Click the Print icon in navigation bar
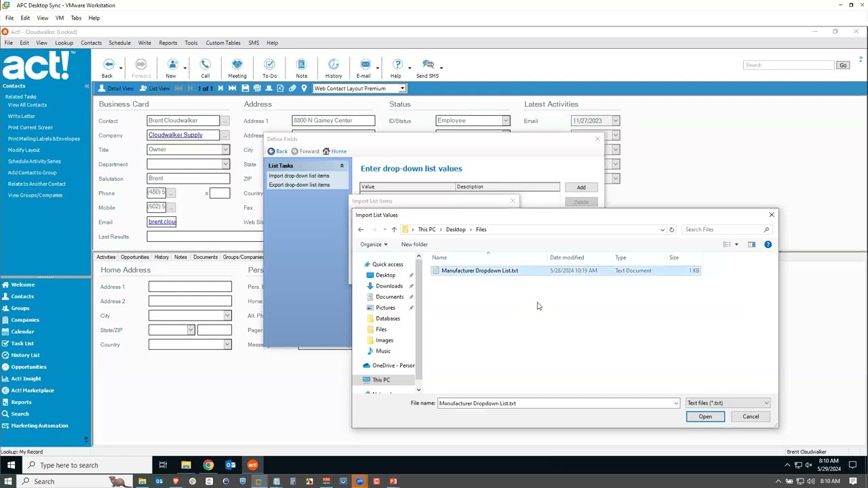The height and width of the screenshot is (488, 868). (x=257, y=89)
